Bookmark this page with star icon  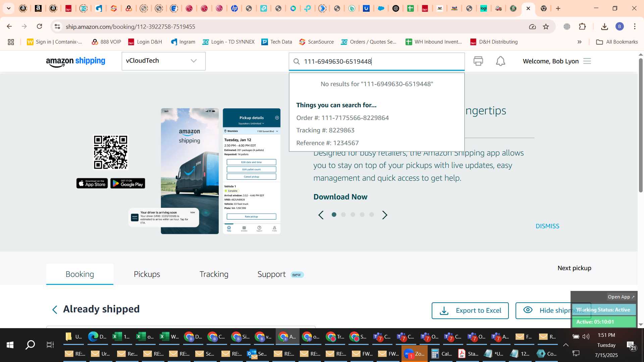pyautogui.click(x=546, y=26)
